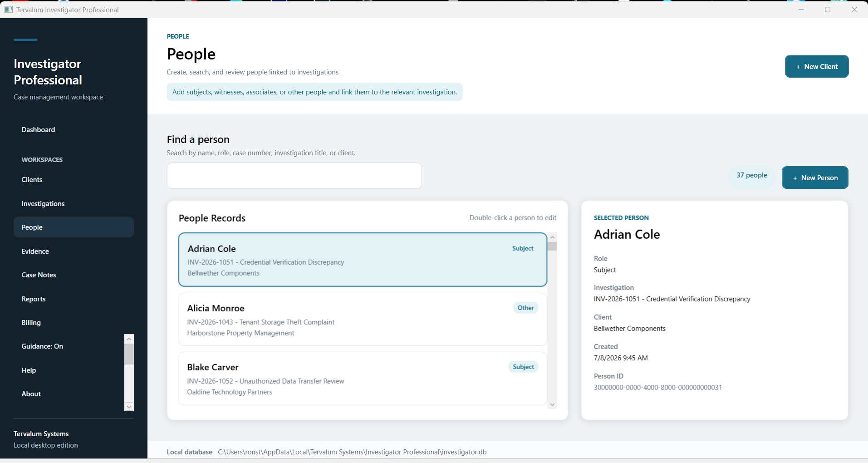
Task: Click the People Records list scroll up arrow
Action: 552,237
